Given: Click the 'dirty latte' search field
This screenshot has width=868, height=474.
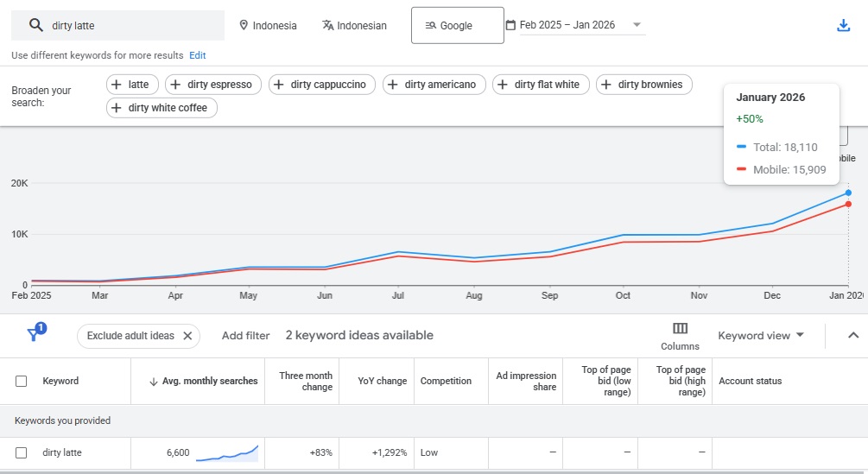Looking at the screenshot, I should (x=130, y=26).
